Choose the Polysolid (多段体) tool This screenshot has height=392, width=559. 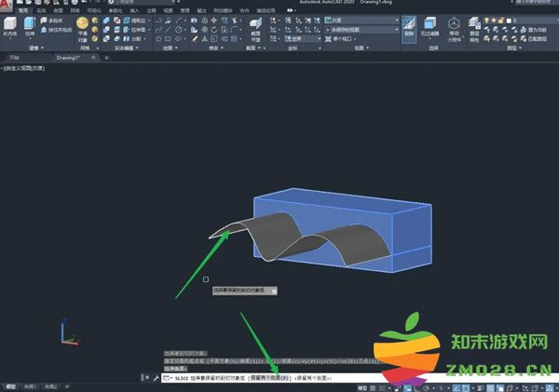51,20
